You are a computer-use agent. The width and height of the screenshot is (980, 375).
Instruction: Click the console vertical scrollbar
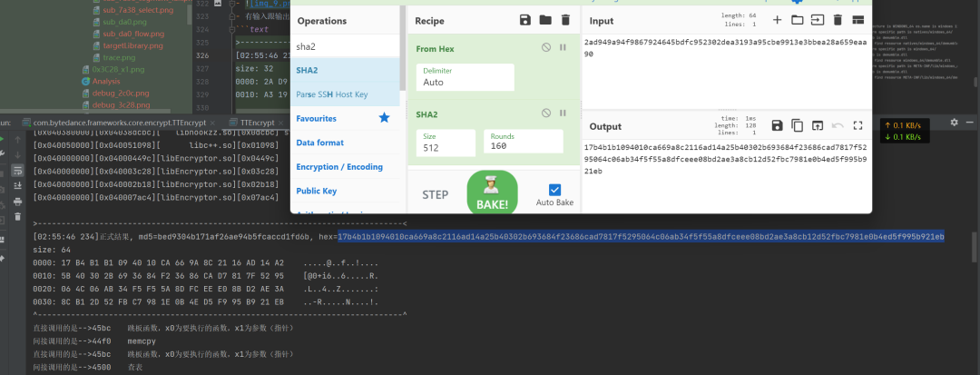pos(975,247)
